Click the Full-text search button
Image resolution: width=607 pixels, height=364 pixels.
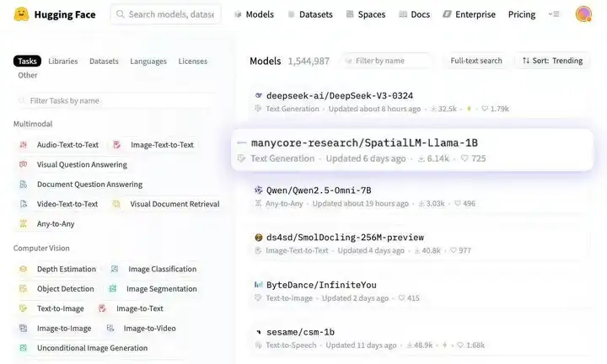coord(476,61)
